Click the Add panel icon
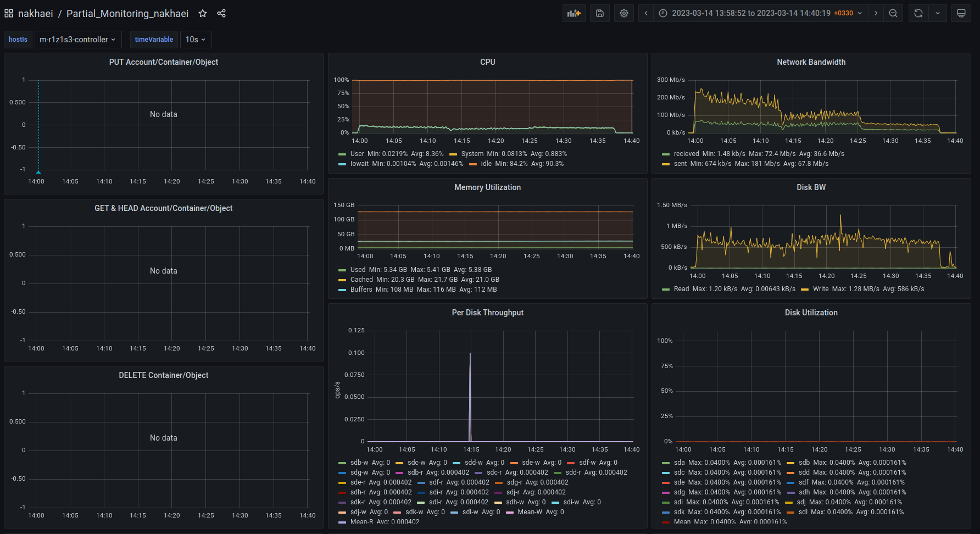This screenshot has height=534, width=980. (573, 13)
